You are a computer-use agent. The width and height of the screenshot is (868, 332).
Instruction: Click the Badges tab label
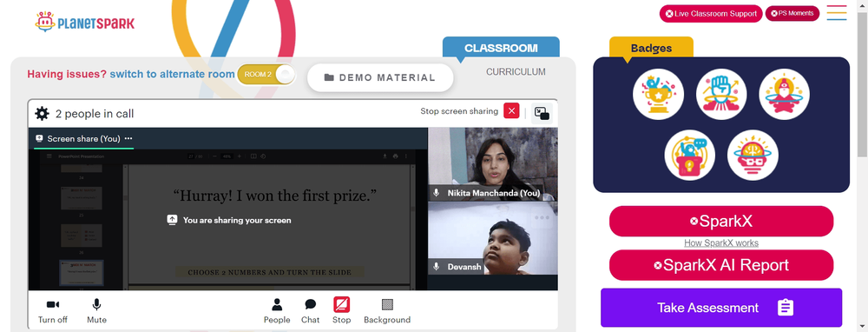(x=652, y=48)
